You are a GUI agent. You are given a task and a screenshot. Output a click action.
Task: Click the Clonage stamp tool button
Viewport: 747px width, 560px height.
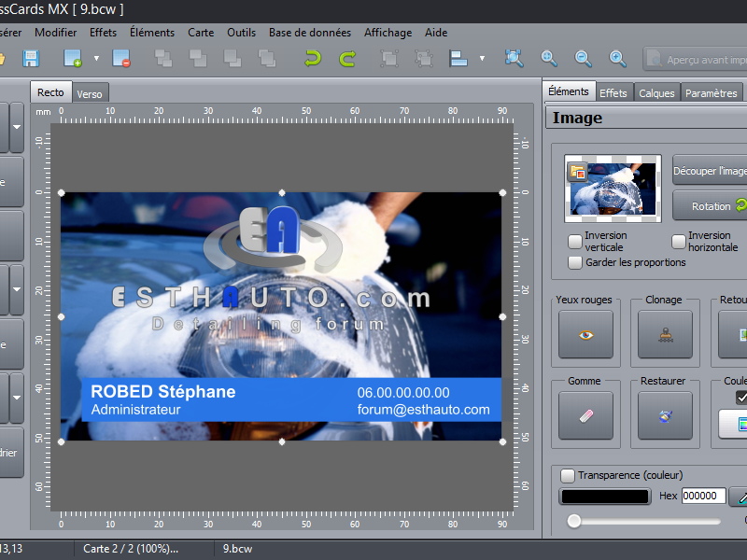click(665, 335)
